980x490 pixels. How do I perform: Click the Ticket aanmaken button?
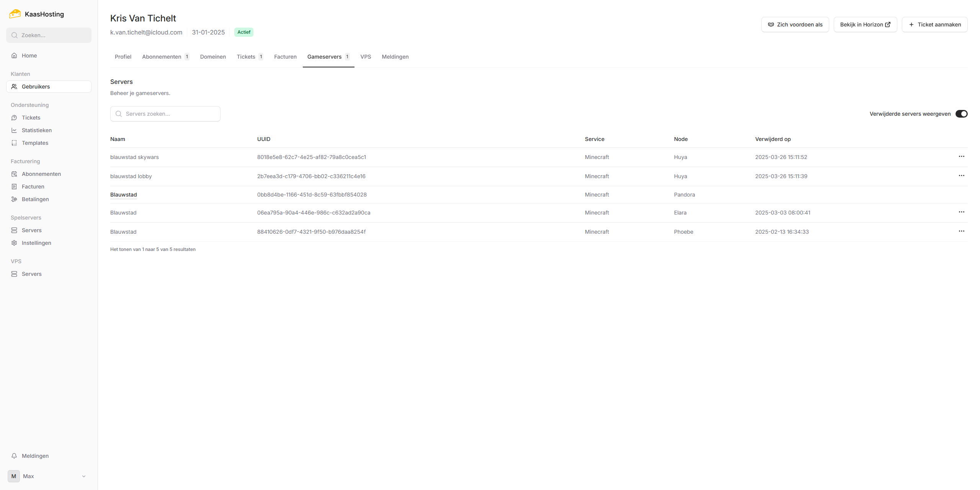pos(934,25)
